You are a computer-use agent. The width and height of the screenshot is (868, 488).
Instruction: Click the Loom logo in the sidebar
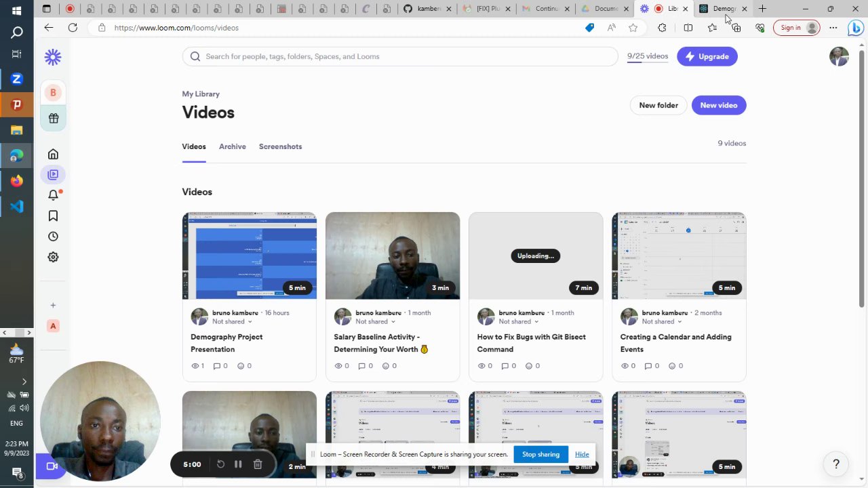point(53,58)
